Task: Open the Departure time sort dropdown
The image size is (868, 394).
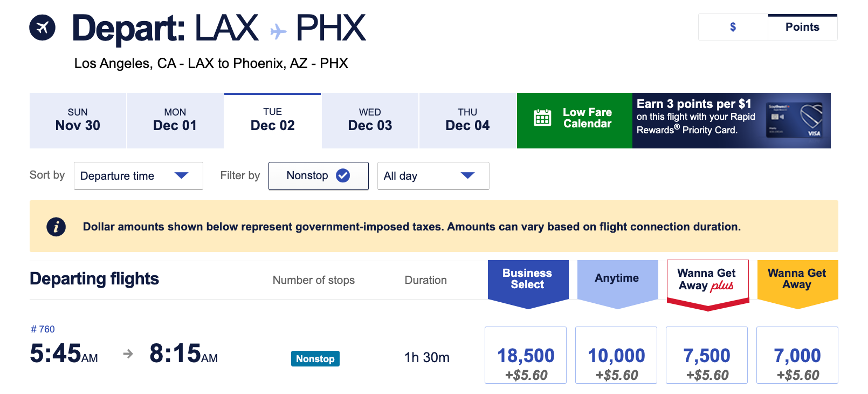Action: (x=138, y=175)
